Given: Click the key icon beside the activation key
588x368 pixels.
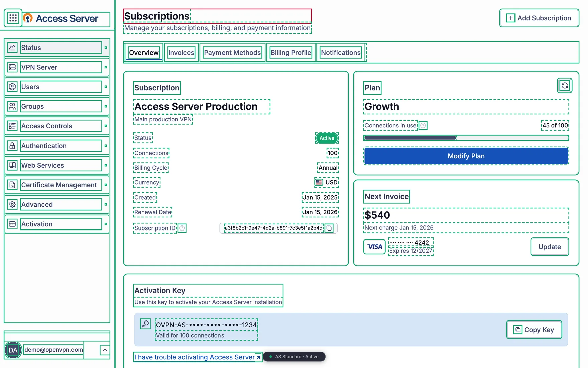Looking at the screenshot, I should click(145, 324).
